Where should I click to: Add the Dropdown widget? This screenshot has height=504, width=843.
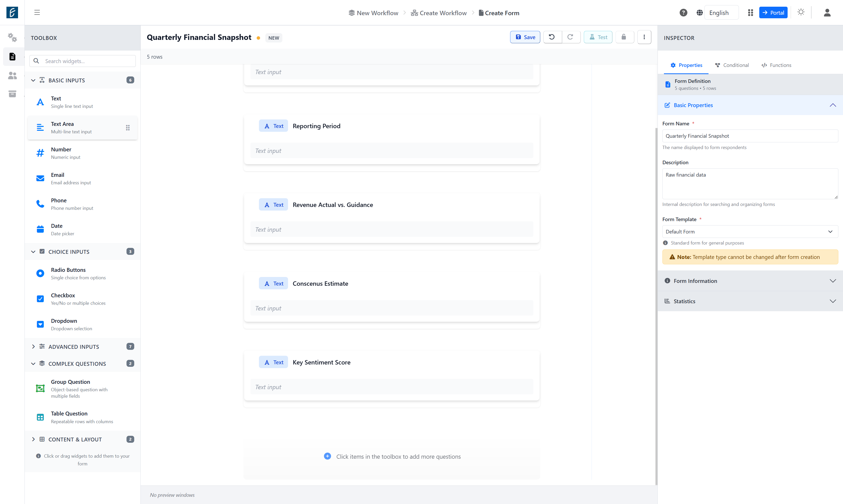83,324
